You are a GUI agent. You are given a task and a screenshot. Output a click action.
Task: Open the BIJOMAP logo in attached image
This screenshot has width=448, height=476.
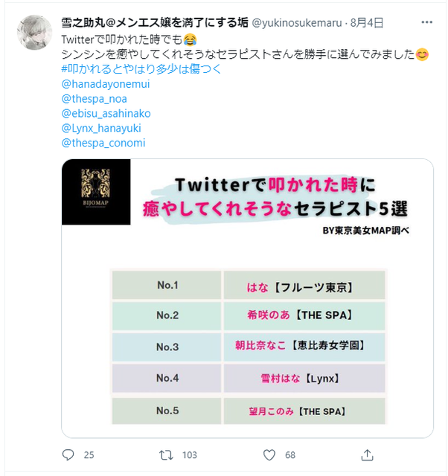(96, 192)
